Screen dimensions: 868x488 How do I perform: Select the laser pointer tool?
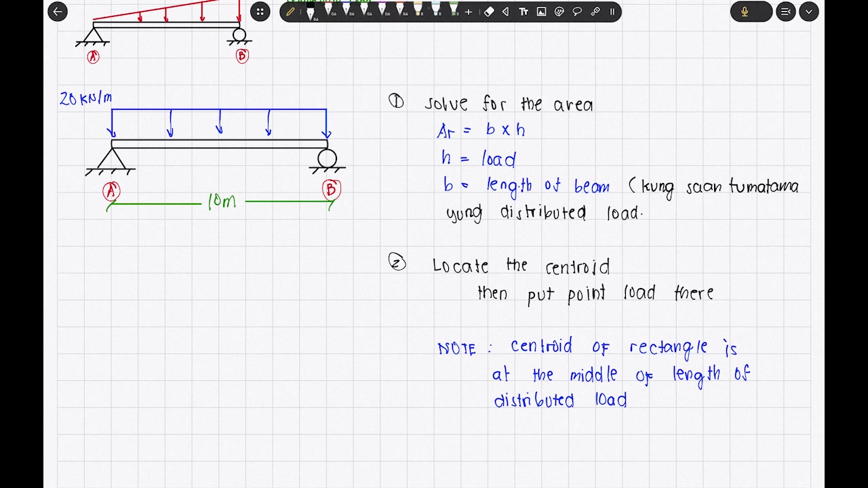pyautogui.click(x=595, y=12)
